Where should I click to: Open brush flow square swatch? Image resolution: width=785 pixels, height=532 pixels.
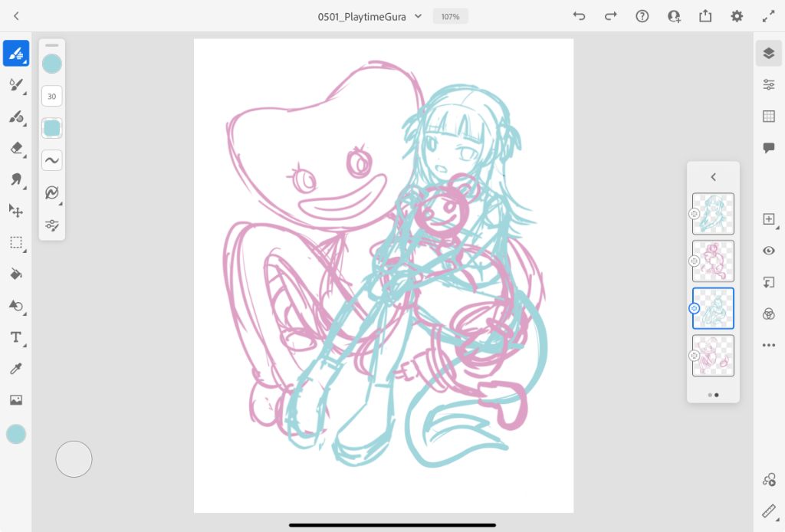[x=52, y=128]
